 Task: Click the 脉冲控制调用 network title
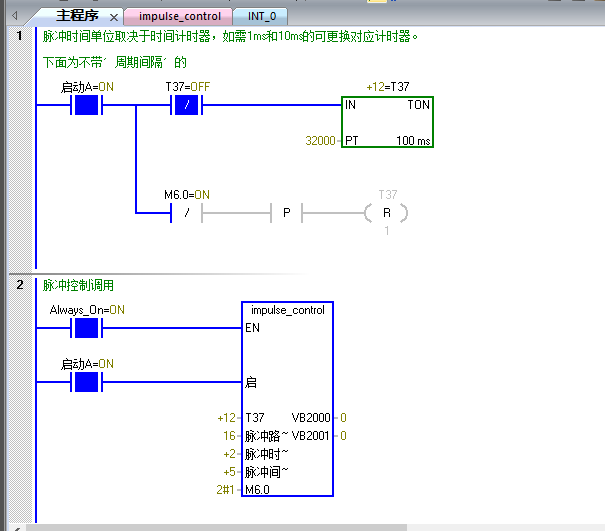coord(78,285)
